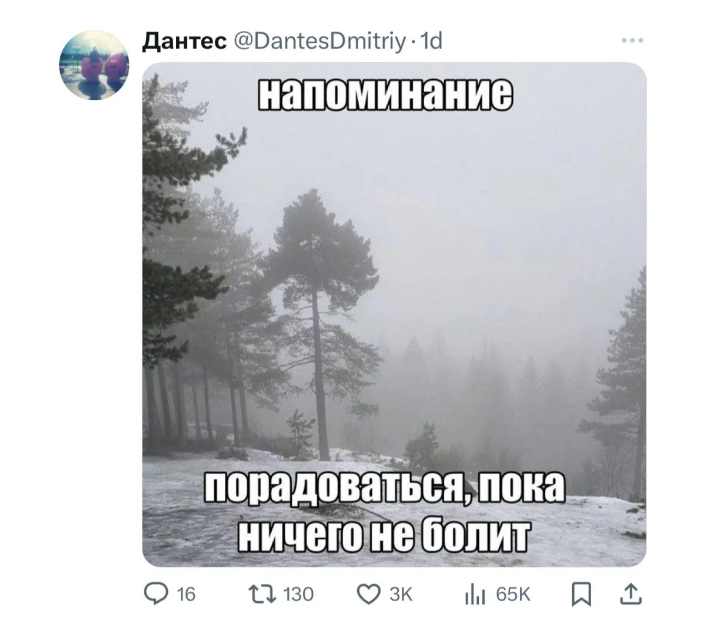Open Дантес profile avatar picture

tap(94, 65)
